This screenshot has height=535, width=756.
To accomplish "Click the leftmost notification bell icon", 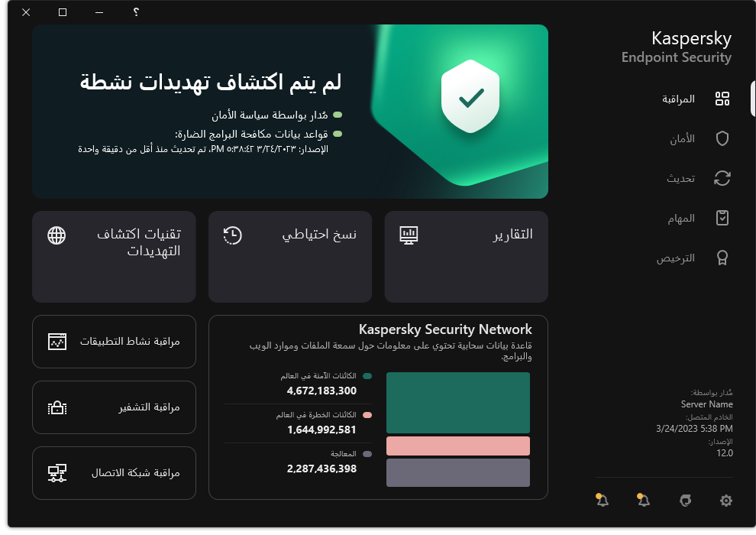I will tap(601, 501).
